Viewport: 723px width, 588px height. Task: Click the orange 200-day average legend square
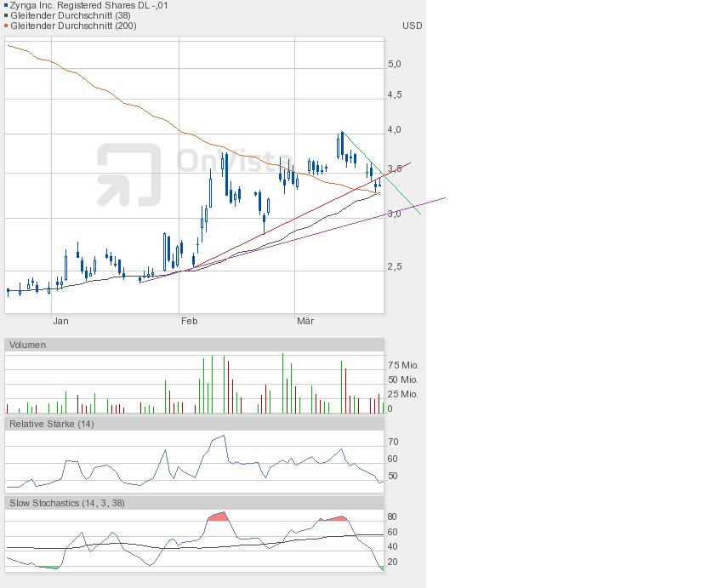[5, 26]
